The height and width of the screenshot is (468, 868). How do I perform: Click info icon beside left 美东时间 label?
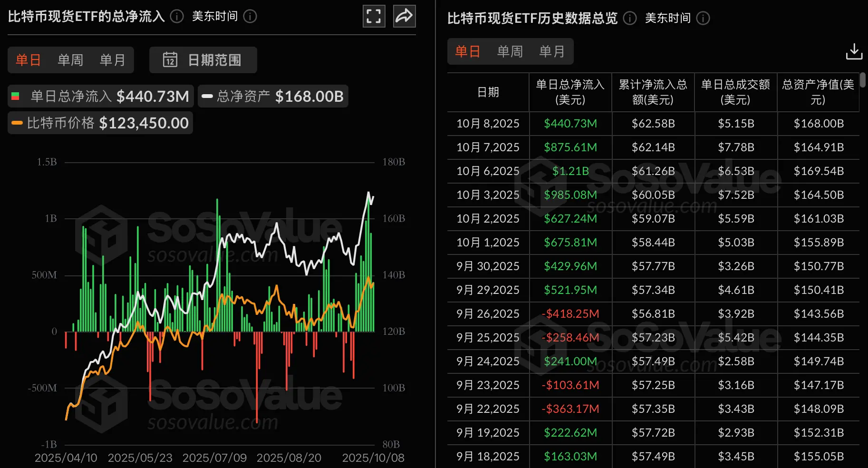(250, 17)
